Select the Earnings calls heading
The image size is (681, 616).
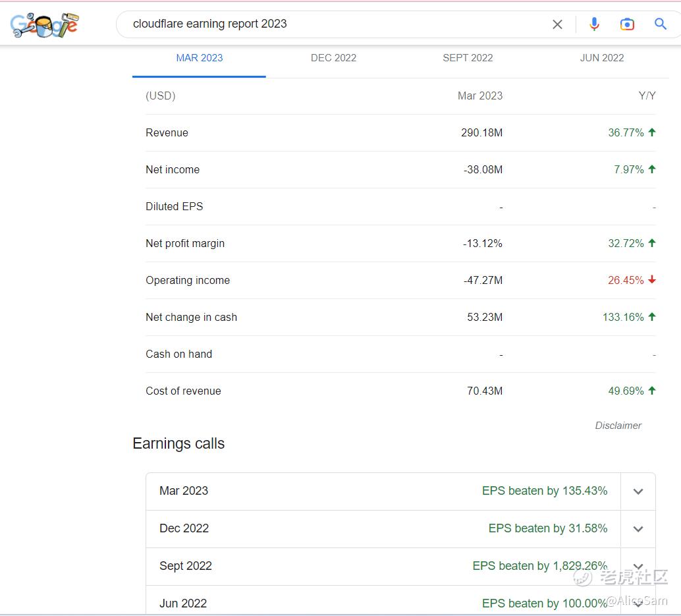(178, 444)
